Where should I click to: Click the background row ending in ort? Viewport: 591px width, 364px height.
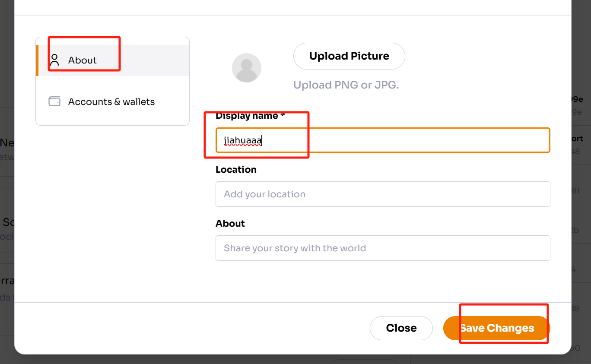point(577,139)
